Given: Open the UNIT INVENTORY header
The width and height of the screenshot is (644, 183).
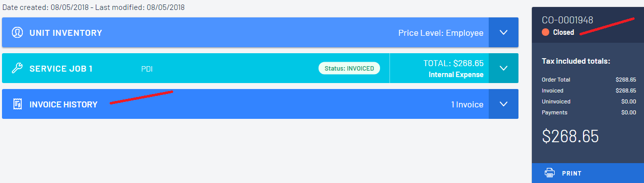Looking at the screenshot, I should pos(66,33).
